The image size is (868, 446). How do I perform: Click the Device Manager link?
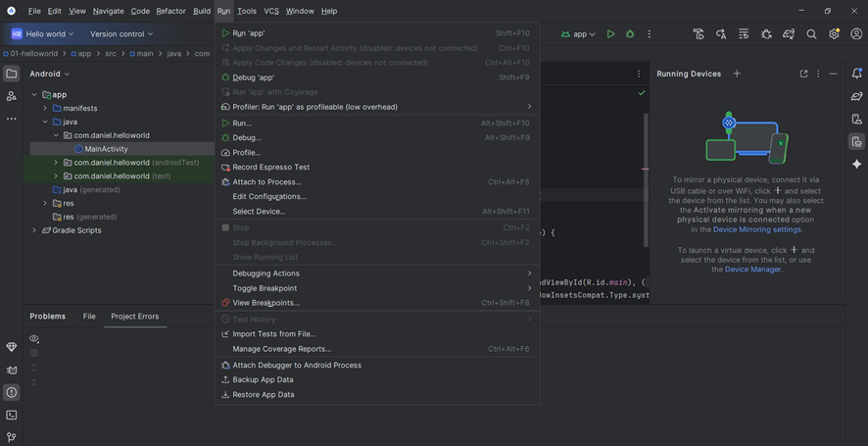click(752, 270)
